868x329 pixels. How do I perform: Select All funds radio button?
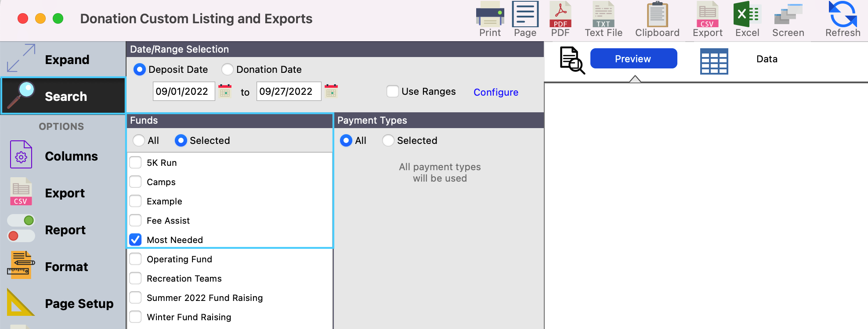coord(139,140)
